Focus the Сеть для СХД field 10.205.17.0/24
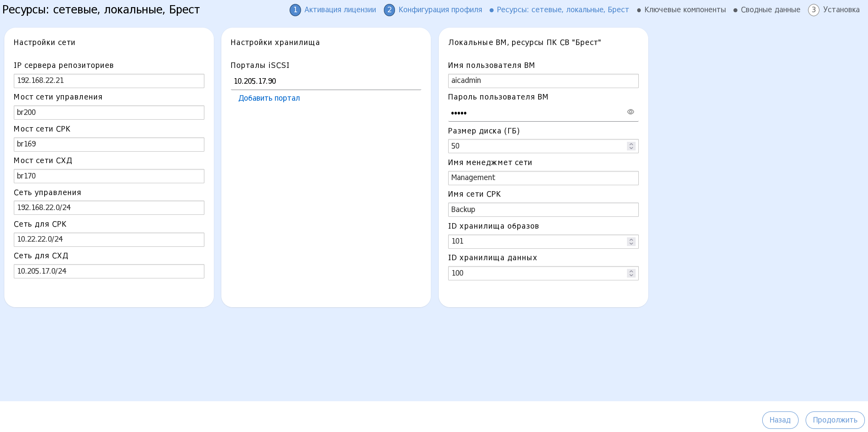Viewport: 868px width, 432px height. [x=109, y=271]
